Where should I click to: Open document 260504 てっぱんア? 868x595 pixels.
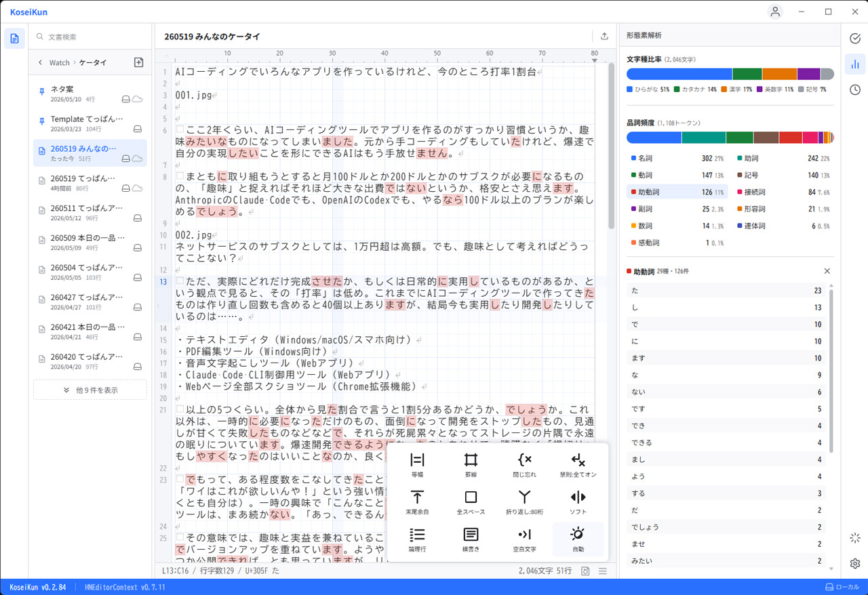point(90,272)
